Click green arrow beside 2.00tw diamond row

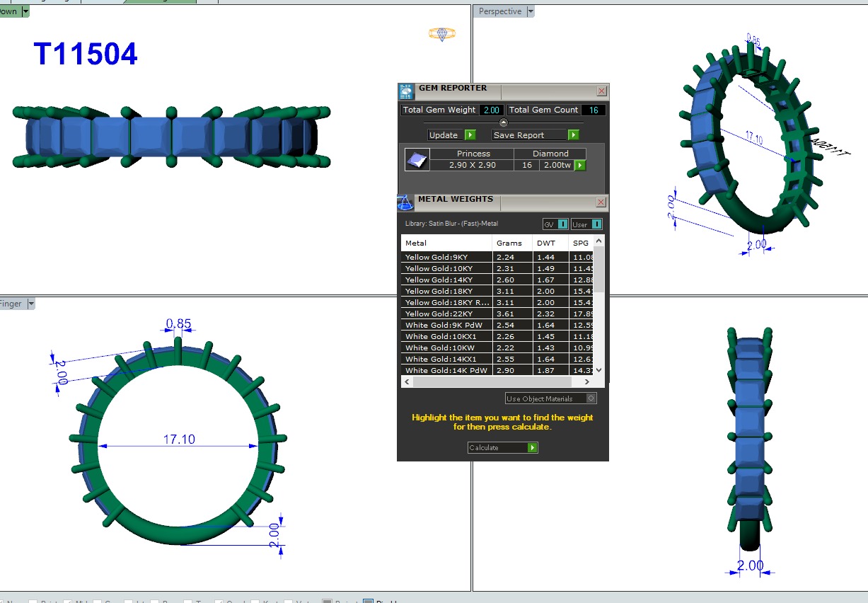click(580, 166)
